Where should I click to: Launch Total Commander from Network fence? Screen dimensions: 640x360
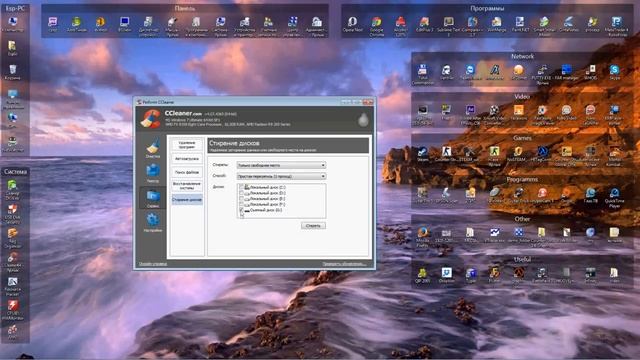(422, 74)
